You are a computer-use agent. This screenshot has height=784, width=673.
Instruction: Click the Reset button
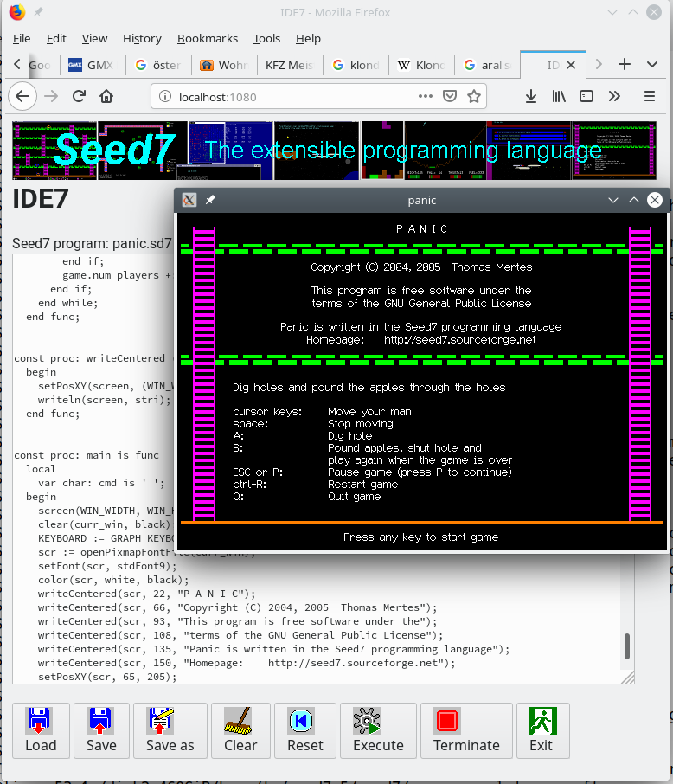305,730
